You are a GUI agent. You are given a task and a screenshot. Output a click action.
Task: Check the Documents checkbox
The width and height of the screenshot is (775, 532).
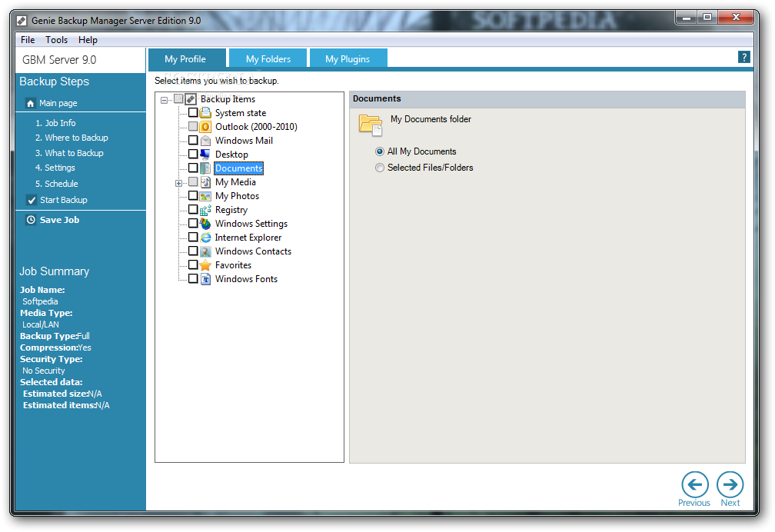(193, 168)
